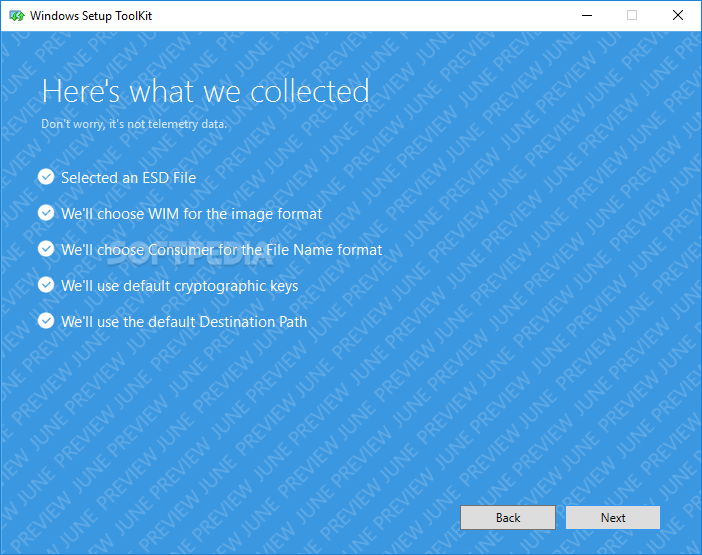Minimize the Windows Setup ToolKit window
The width and height of the screenshot is (702, 555).
tap(586, 16)
